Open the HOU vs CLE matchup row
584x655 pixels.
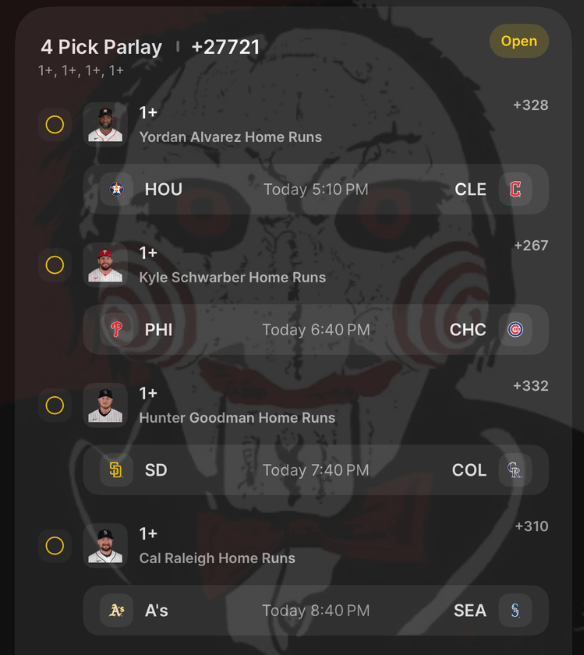[x=316, y=189]
